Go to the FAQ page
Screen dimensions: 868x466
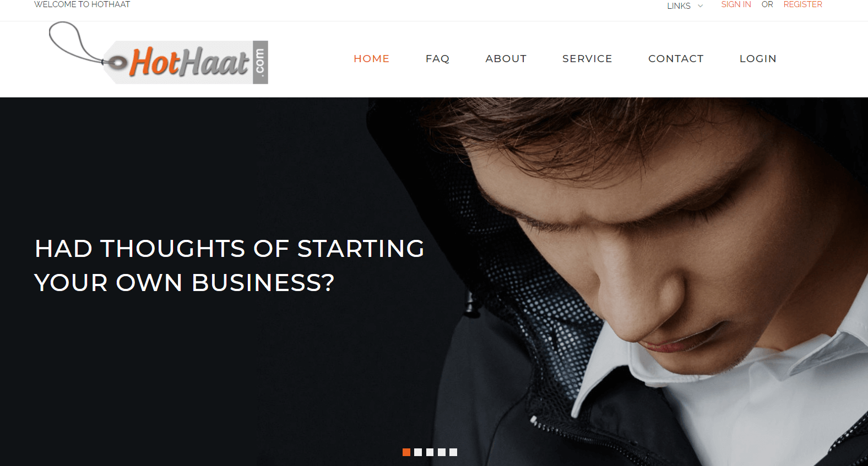pyautogui.click(x=437, y=58)
